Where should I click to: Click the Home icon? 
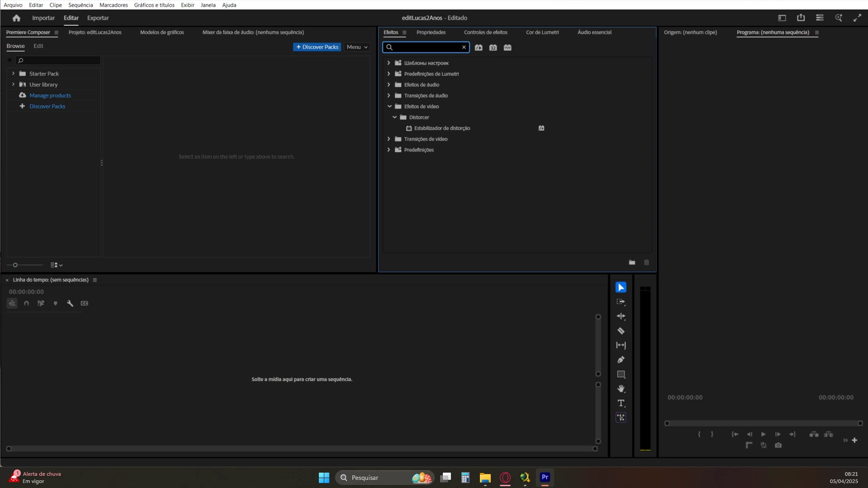pyautogui.click(x=16, y=18)
